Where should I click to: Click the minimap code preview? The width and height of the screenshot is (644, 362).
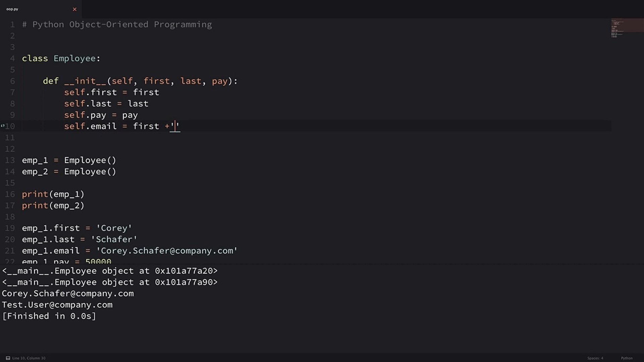[617, 28]
